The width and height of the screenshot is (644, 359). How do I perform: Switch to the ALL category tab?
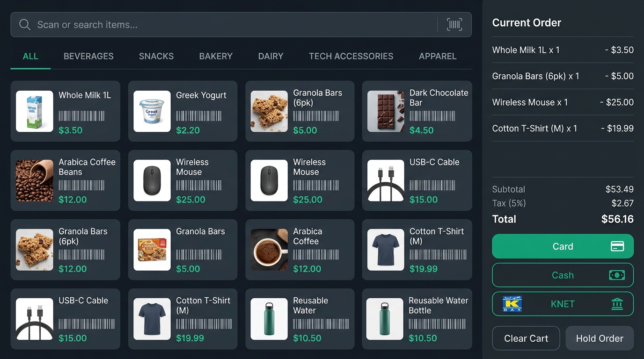[30, 56]
